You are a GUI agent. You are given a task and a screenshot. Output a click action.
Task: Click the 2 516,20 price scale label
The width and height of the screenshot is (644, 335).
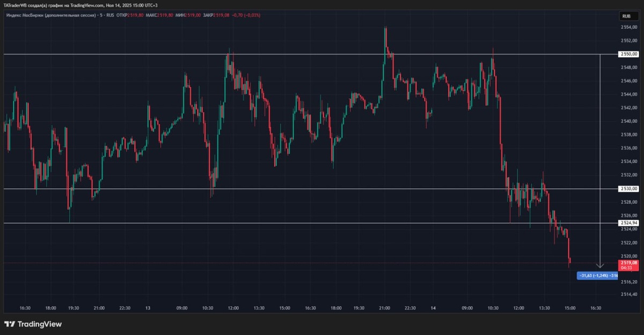(x=629, y=282)
